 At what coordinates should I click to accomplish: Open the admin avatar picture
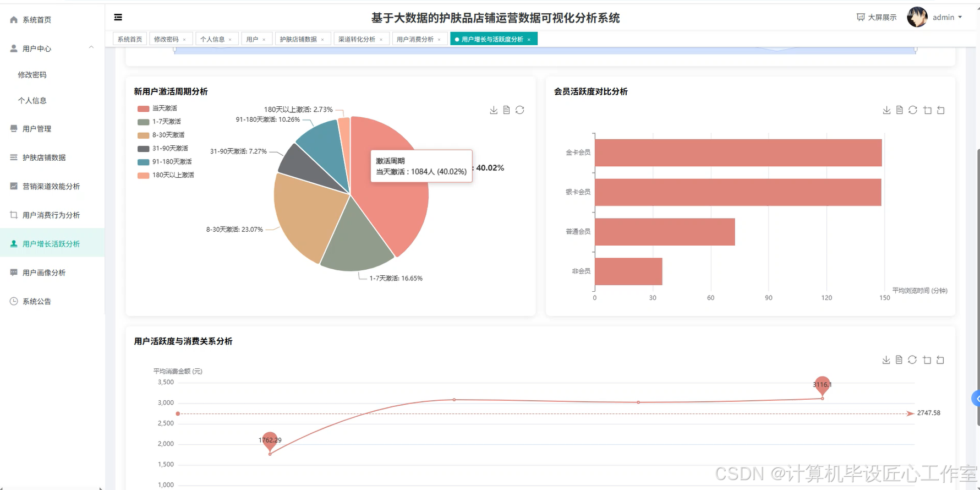(x=917, y=17)
